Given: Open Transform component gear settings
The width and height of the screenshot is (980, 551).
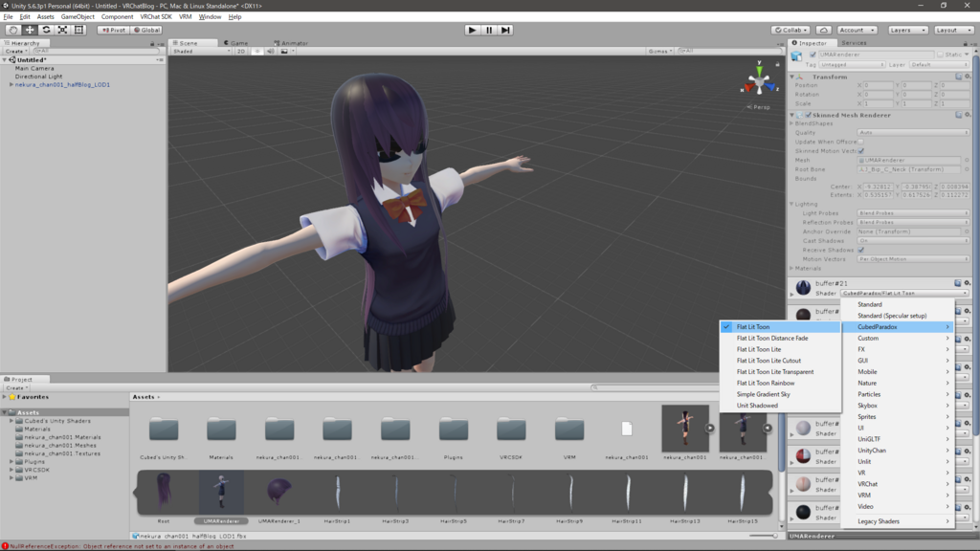Looking at the screenshot, I should tap(968, 77).
